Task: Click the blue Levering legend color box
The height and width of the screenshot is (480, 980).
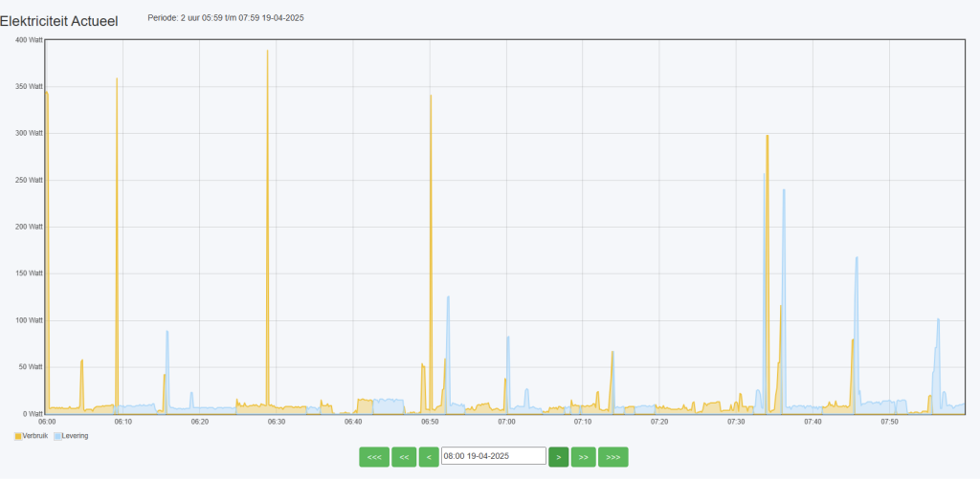Action: (57, 436)
